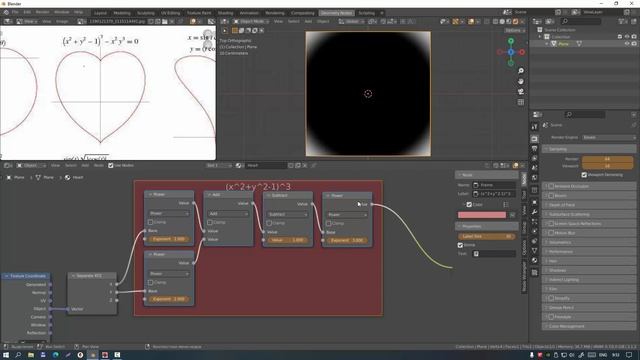Open the Output properties tab icon
The height and width of the screenshot is (360, 640).
[534, 149]
